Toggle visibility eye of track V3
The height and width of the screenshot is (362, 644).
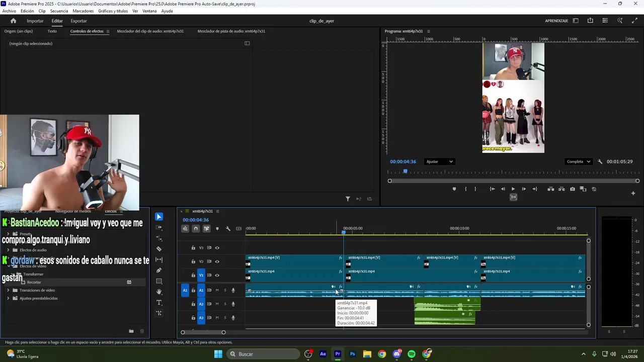point(217,248)
